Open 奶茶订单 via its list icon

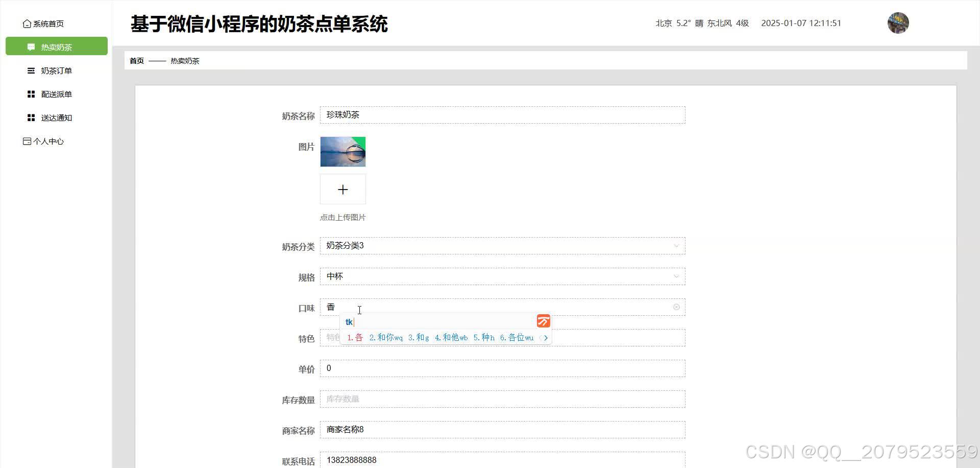coord(30,71)
